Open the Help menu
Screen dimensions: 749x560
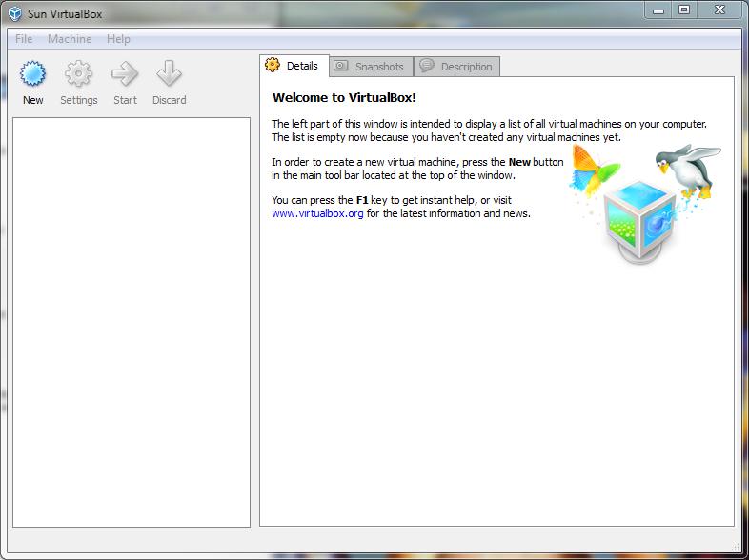[118, 39]
